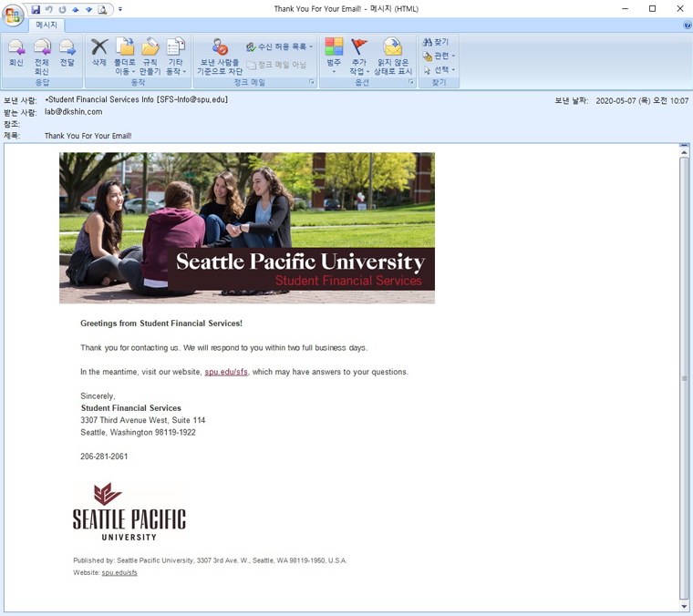The image size is (693, 616).
Task: Select the 메시지 ribbon tab
Action: tap(47, 26)
